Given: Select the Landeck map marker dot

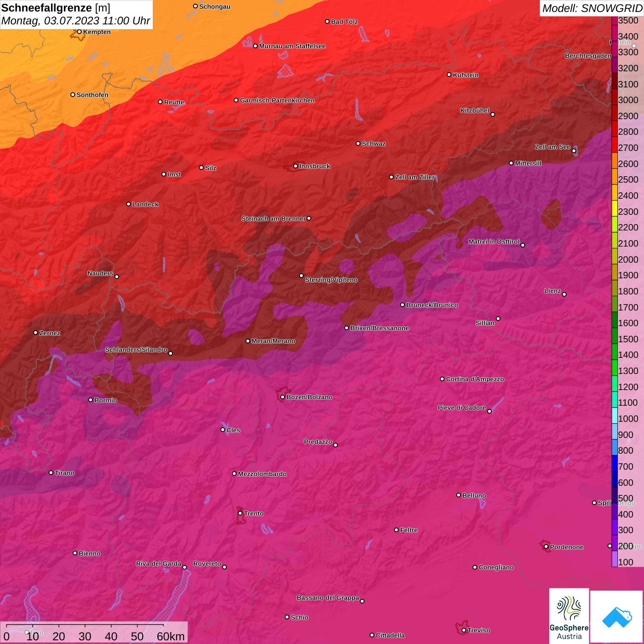Looking at the screenshot, I should click(x=128, y=204).
